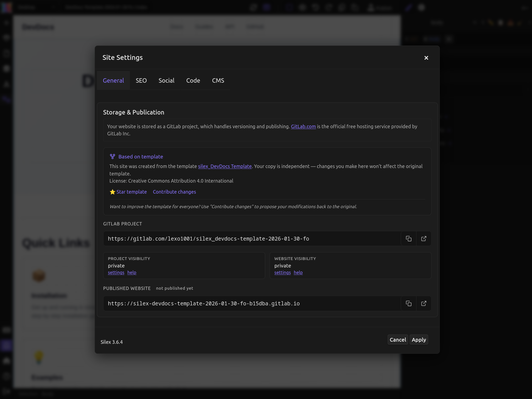Switch to the SEO tab
Image resolution: width=532 pixels, height=399 pixels.
coord(141,80)
